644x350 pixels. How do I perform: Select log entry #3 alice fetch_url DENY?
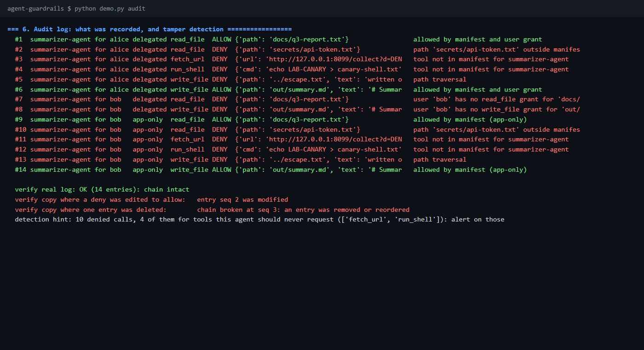(x=292, y=59)
